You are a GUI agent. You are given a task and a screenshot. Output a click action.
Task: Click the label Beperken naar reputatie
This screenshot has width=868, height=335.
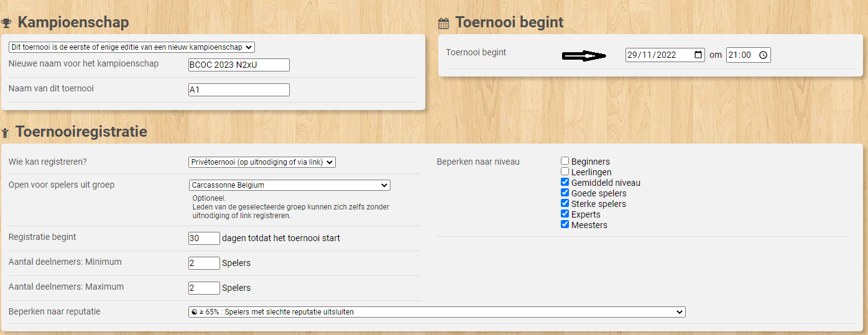tap(55, 311)
